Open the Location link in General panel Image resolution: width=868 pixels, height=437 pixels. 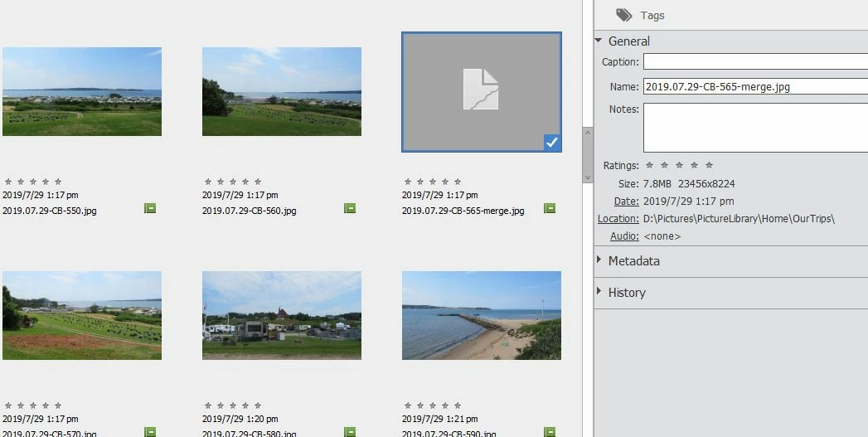click(618, 219)
